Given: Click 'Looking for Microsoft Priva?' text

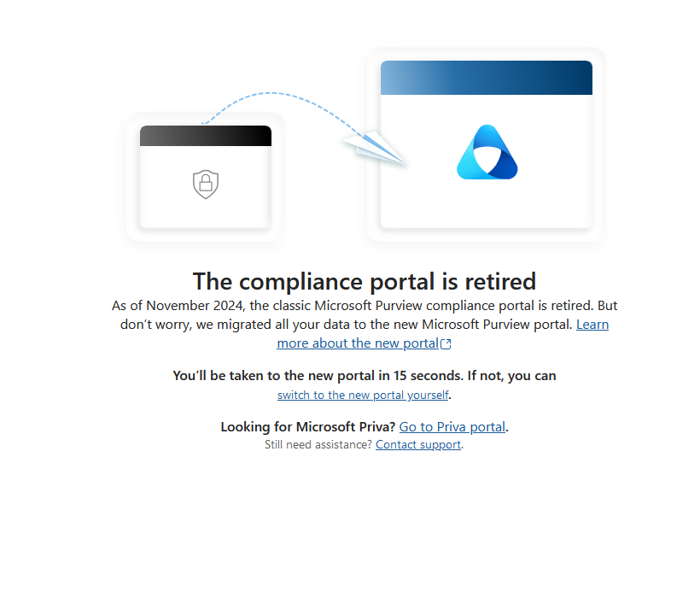Looking at the screenshot, I should point(308,426).
